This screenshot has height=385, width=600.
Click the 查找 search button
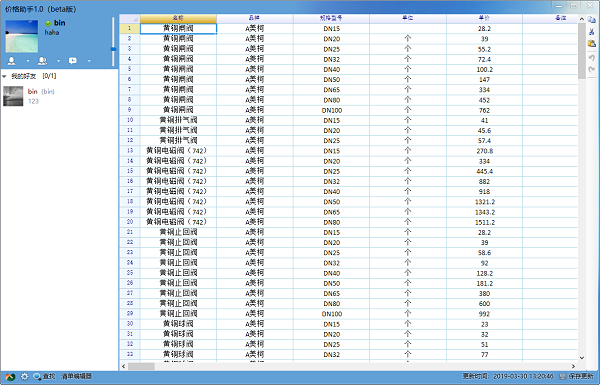(x=44, y=377)
